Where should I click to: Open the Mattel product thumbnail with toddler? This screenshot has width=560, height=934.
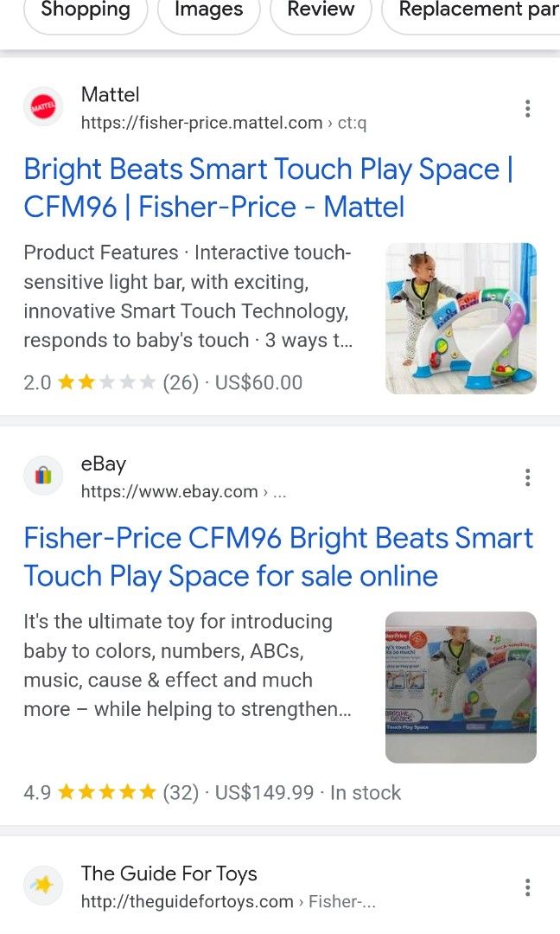(x=461, y=318)
